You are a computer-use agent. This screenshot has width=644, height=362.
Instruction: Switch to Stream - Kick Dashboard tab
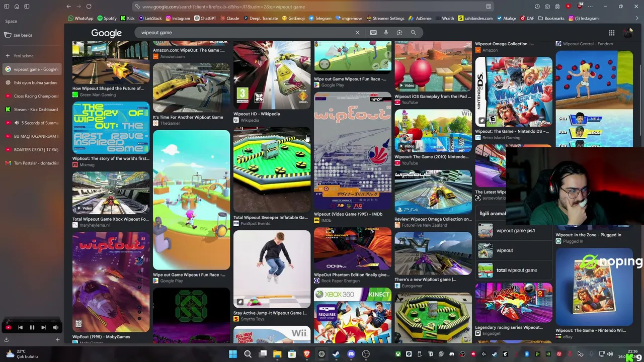(x=31, y=110)
